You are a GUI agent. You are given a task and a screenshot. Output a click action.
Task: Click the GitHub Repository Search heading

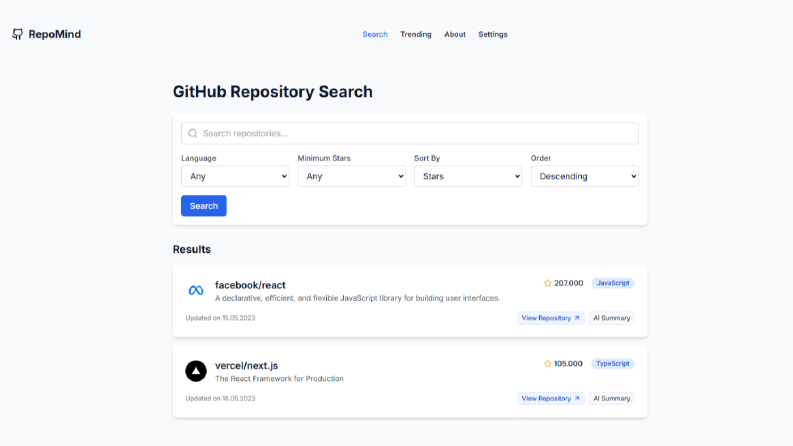[x=273, y=92]
